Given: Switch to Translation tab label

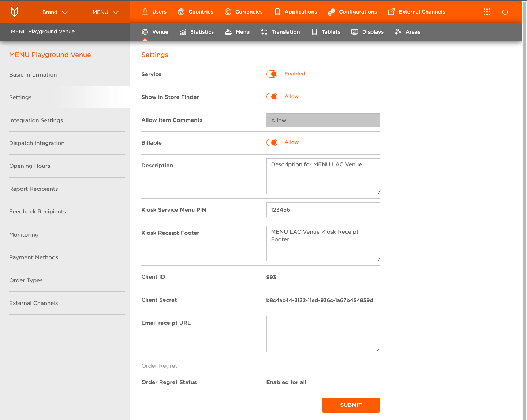Looking at the screenshot, I should pyautogui.click(x=286, y=32).
